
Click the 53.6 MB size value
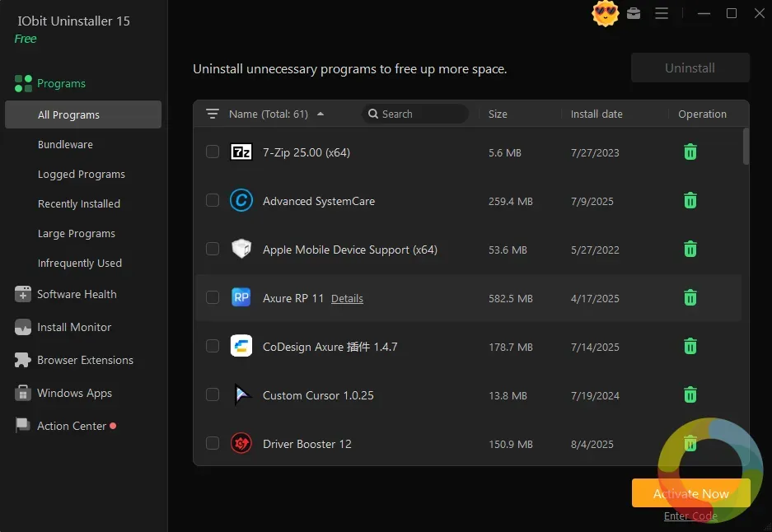(508, 250)
